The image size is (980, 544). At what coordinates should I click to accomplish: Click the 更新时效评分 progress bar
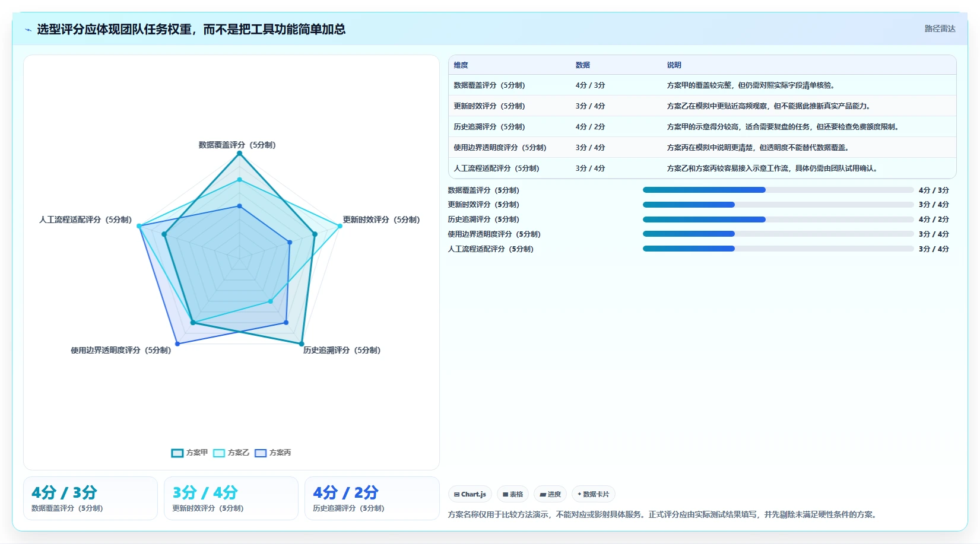778,205
